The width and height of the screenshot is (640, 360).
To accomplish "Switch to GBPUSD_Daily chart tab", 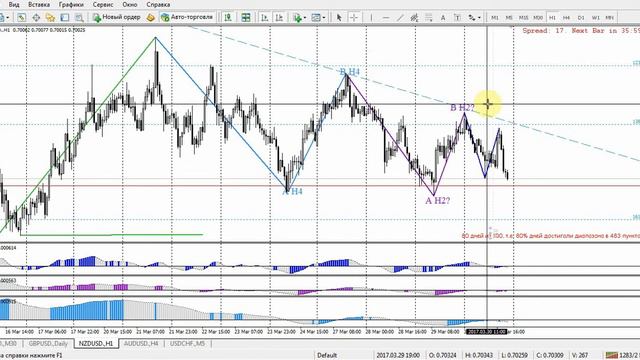I will 48,344.
